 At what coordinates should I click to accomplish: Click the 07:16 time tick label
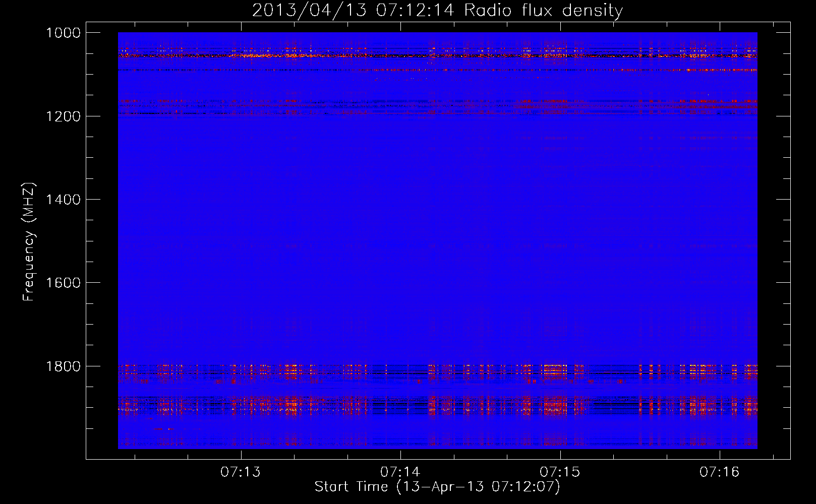click(x=719, y=472)
